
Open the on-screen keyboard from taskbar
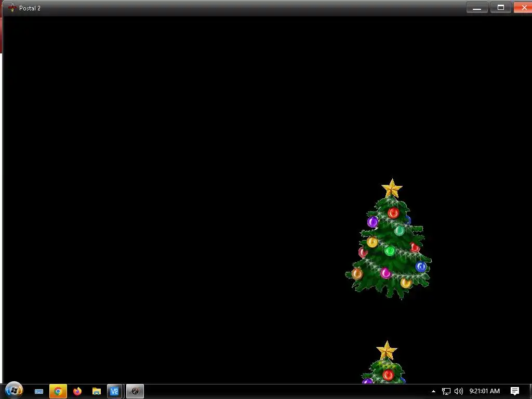38,392
